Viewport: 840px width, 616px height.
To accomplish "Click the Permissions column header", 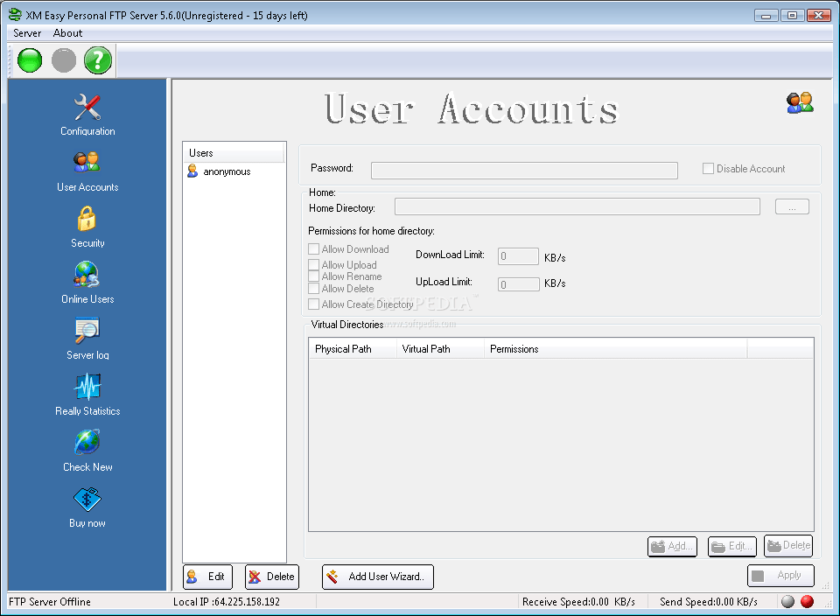I will click(x=615, y=349).
